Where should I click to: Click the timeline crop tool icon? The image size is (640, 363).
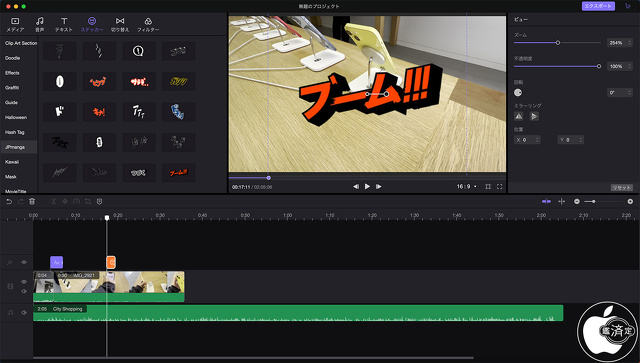pyautogui.click(x=88, y=201)
